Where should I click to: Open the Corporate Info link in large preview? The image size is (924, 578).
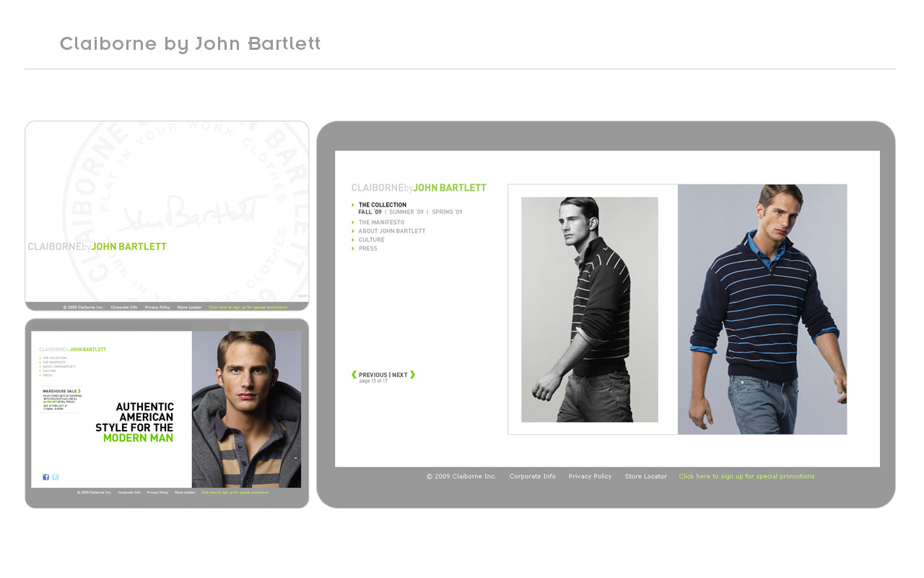click(533, 476)
